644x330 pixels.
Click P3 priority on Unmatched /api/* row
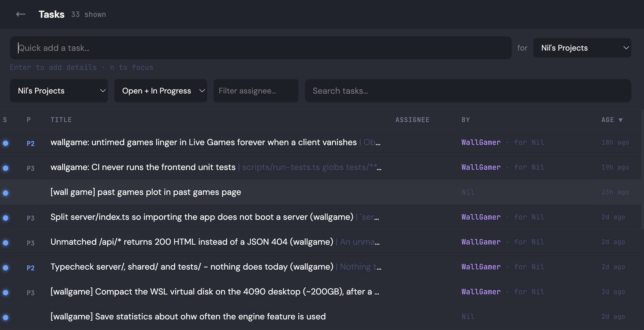[x=31, y=243]
